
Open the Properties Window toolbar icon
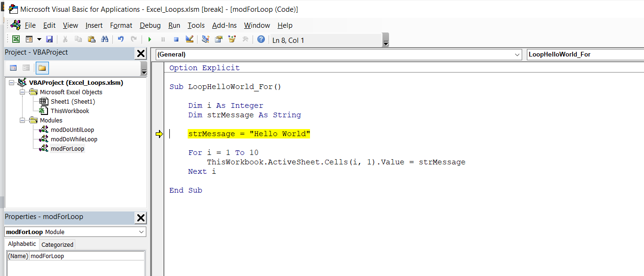pyautogui.click(x=219, y=40)
